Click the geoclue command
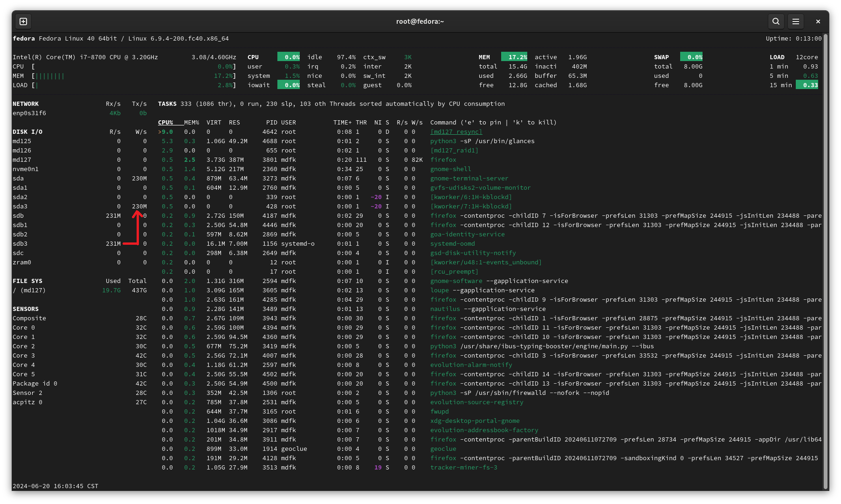Screen dimensions: 841x504 click(x=443, y=449)
